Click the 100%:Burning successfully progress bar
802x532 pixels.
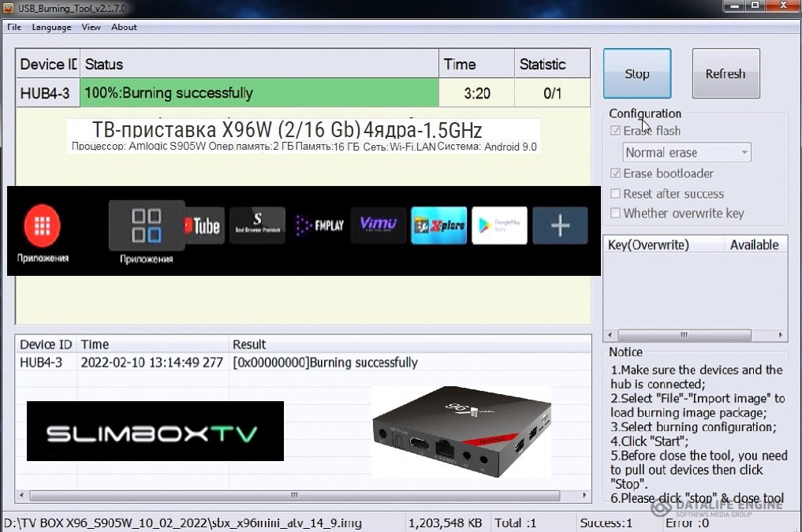259,93
